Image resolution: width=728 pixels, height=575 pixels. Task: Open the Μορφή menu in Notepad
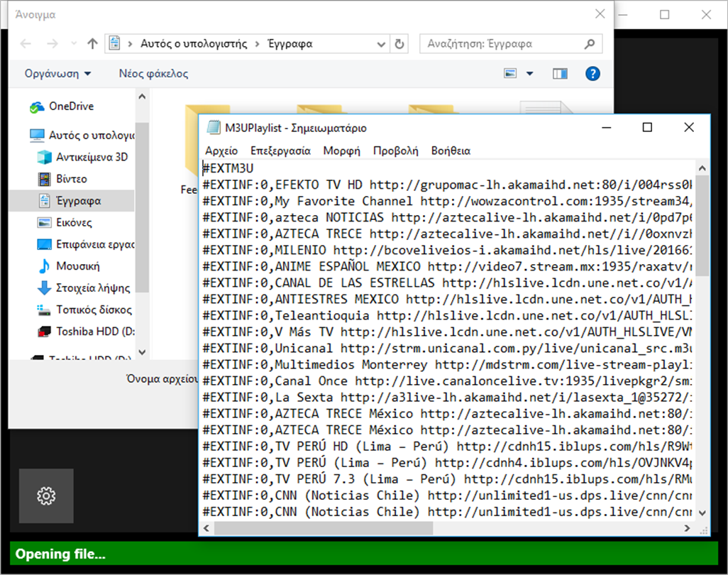coord(342,150)
